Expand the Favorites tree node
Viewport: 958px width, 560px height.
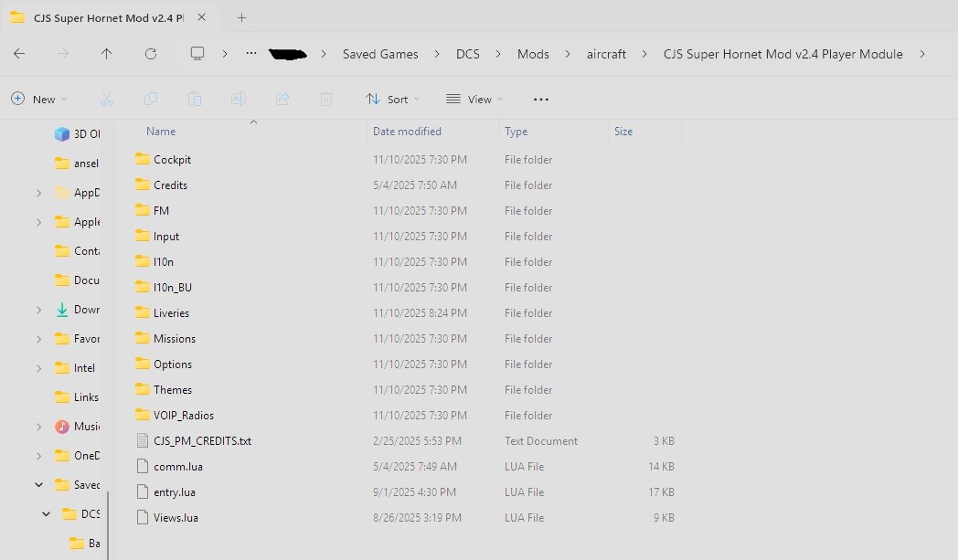(x=39, y=339)
